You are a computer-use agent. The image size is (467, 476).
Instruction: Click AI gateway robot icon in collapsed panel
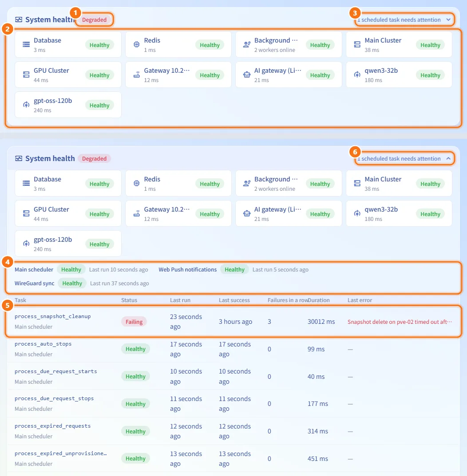(247, 75)
